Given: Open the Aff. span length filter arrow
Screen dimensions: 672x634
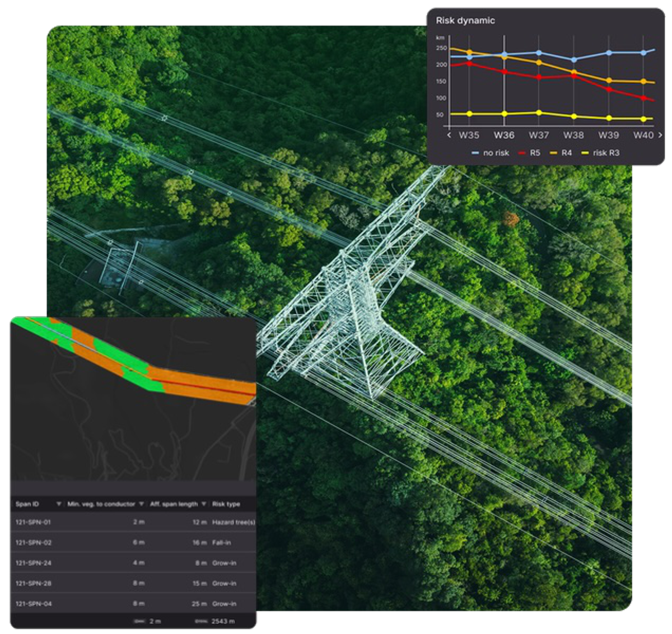Looking at the screenshot, I should coord(203,504).
